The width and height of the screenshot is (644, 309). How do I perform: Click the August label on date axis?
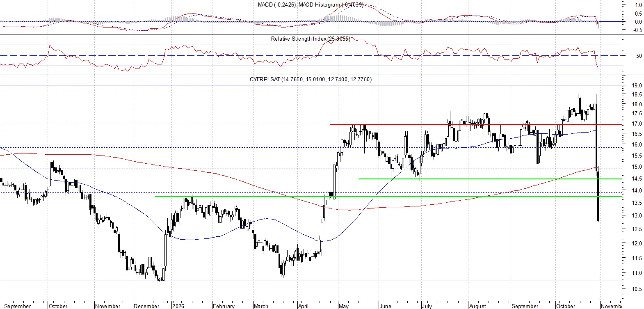tap(477, 306)
